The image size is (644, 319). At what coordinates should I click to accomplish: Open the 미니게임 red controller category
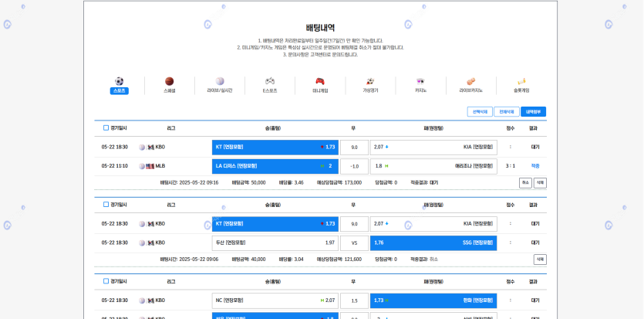[x=320, y=82]
